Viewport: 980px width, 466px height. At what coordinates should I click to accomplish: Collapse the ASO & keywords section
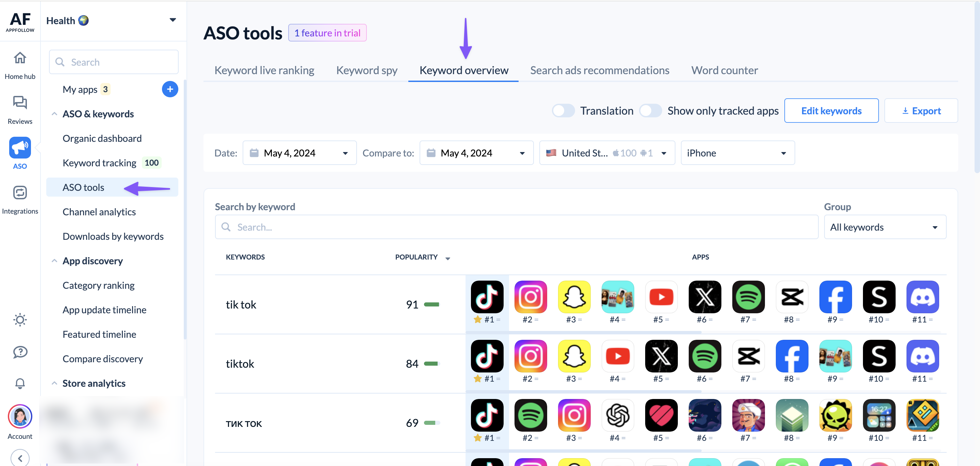coord(54,114)
